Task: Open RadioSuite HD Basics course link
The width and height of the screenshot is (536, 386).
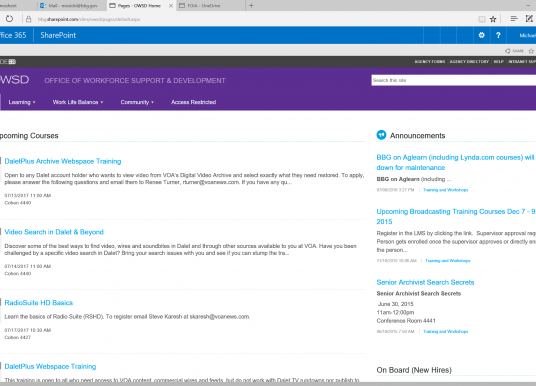Action: tap(39, 303)
